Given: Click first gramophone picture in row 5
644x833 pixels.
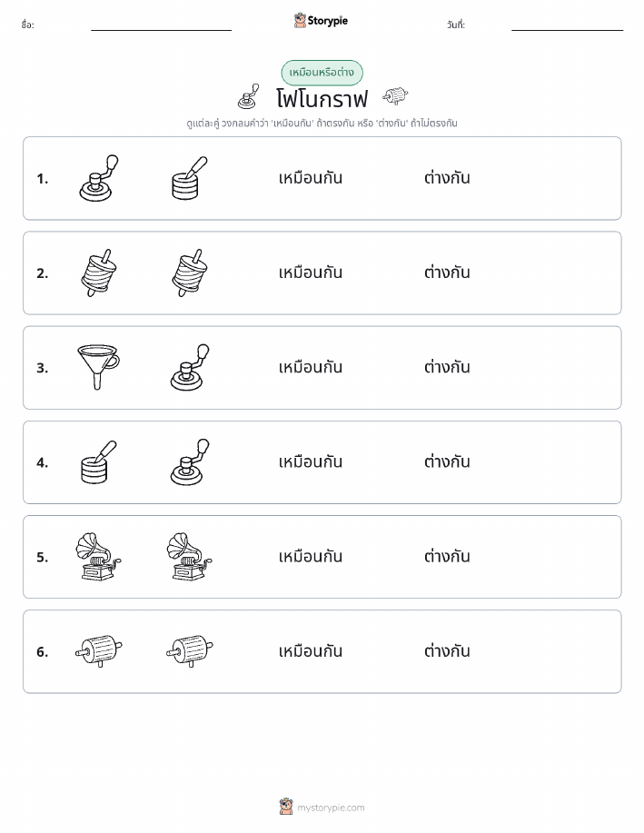Looking at the screenshot, I should pos(98,557).
